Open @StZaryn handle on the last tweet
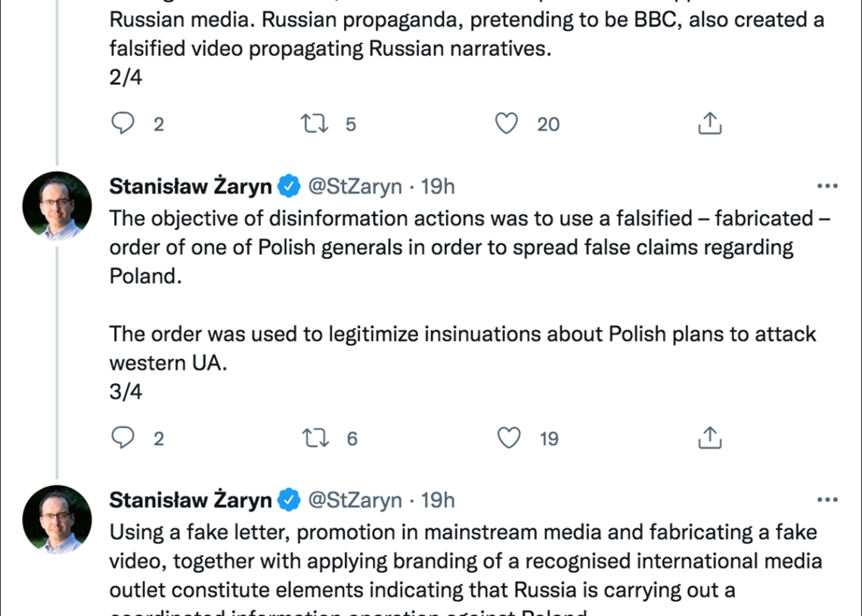Screen dimensions: 862x616 click(x=355, y=500)
